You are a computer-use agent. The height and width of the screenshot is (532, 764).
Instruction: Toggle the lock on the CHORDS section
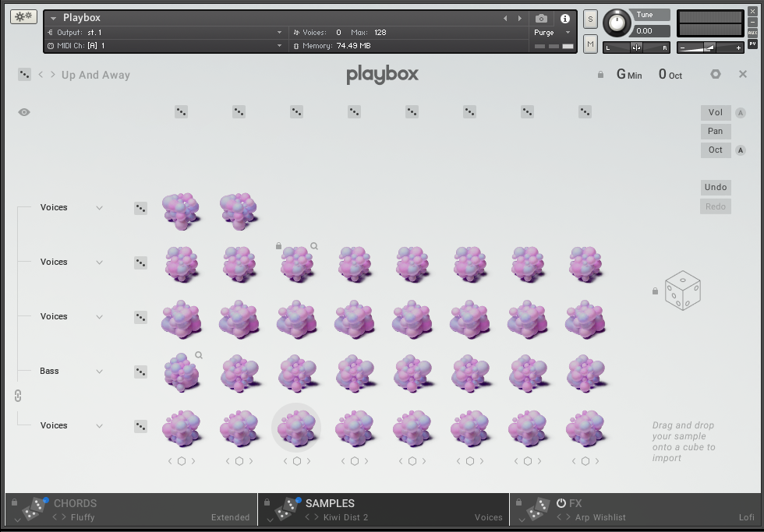14,502
